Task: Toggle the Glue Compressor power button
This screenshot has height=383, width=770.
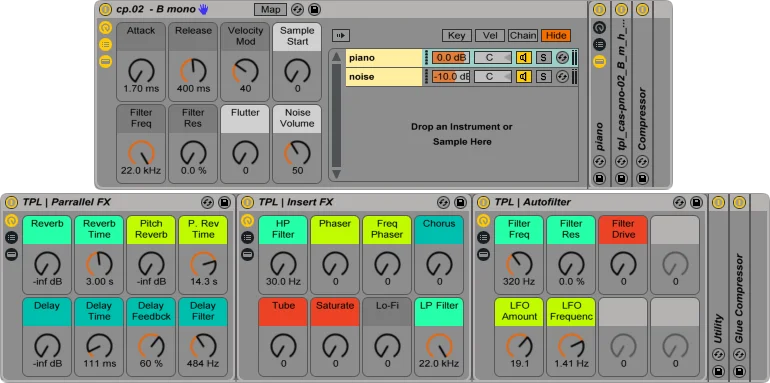Action: [740, 202]
